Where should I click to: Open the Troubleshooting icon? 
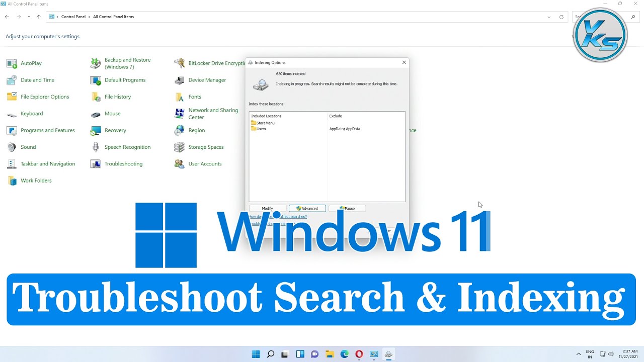tap(96, 164)
